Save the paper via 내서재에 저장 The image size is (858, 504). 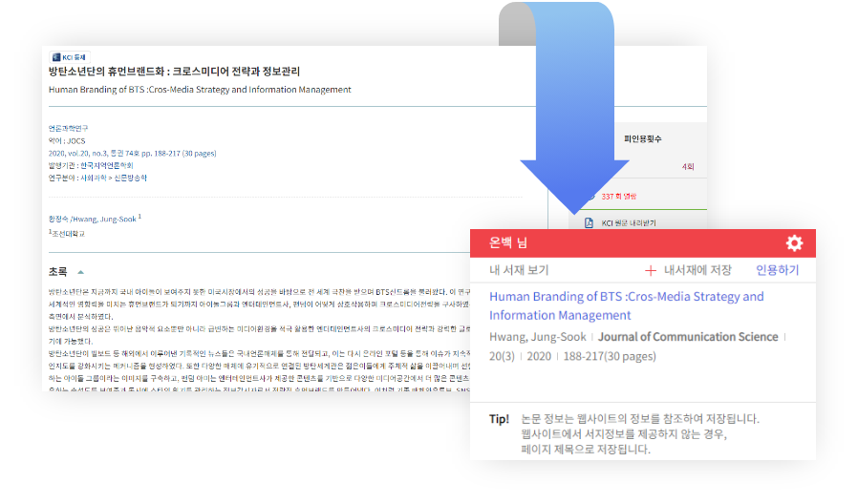(x=697, y=270)
